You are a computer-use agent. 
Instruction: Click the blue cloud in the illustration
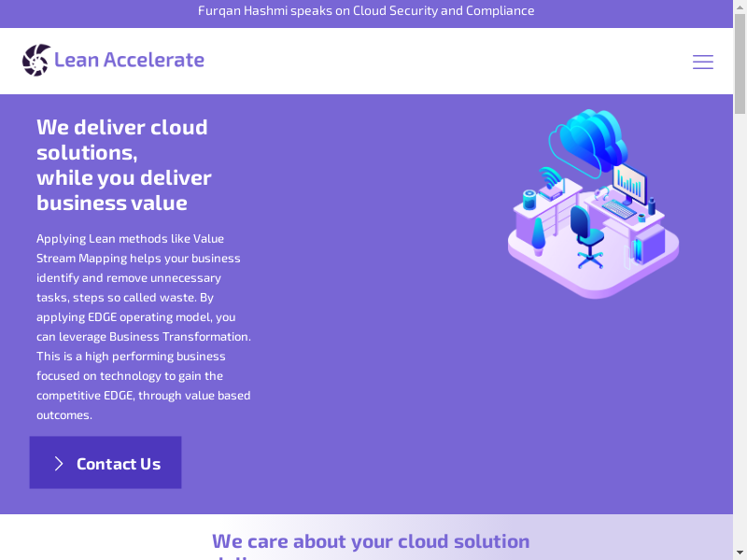point(593,138)
